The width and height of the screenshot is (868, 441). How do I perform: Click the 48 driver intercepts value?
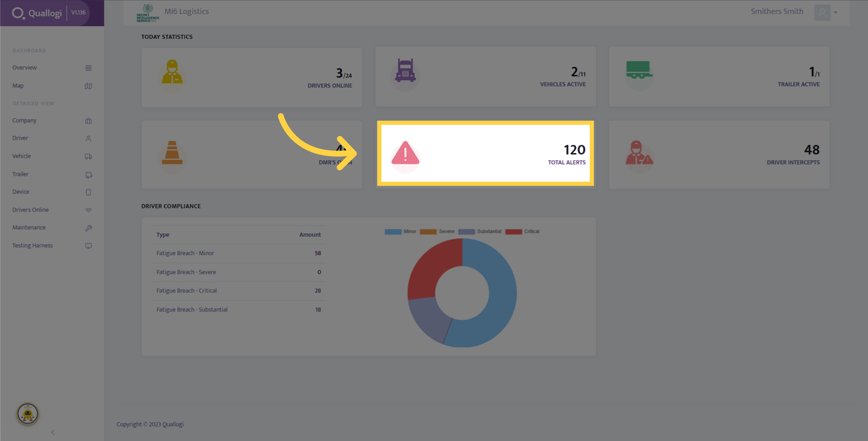click(x=811, y=150)
